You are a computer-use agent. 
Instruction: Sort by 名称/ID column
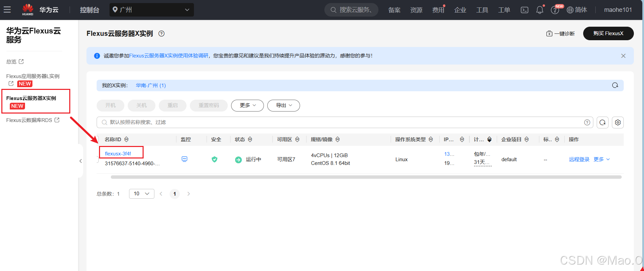tap(126, 139)
